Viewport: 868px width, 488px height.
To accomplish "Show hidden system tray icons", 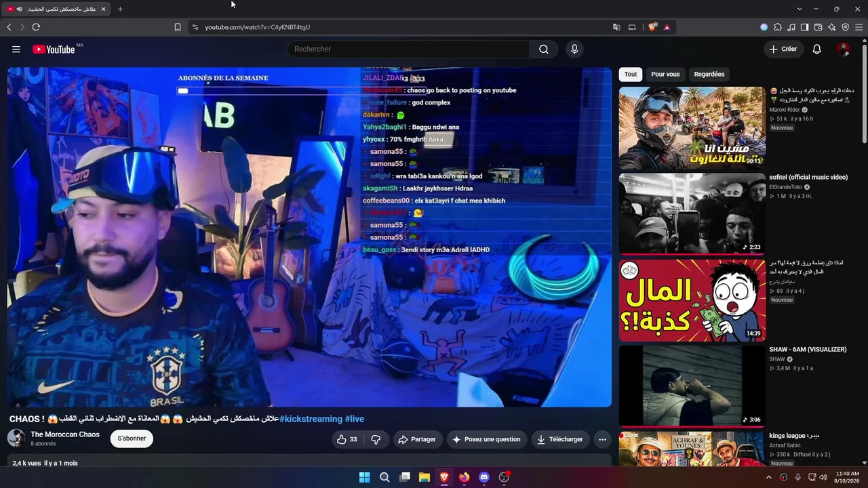I will coord(769,477).
